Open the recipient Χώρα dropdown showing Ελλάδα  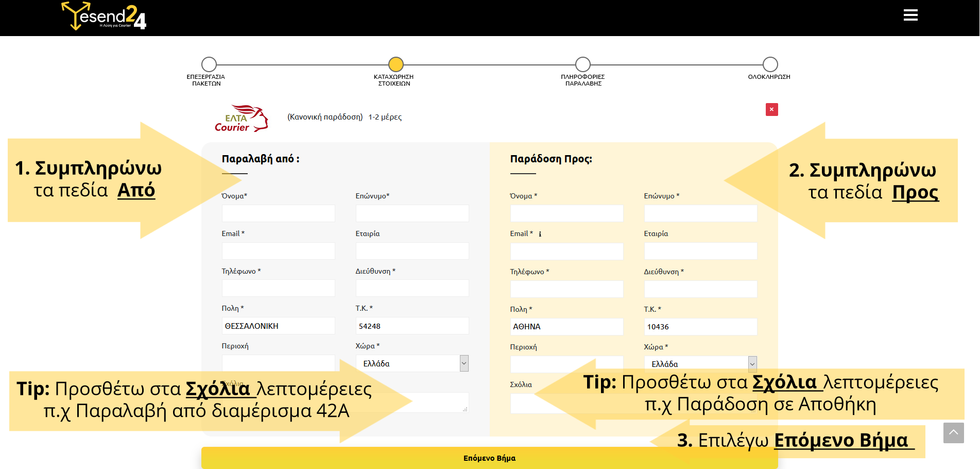[x=700, y=364]
